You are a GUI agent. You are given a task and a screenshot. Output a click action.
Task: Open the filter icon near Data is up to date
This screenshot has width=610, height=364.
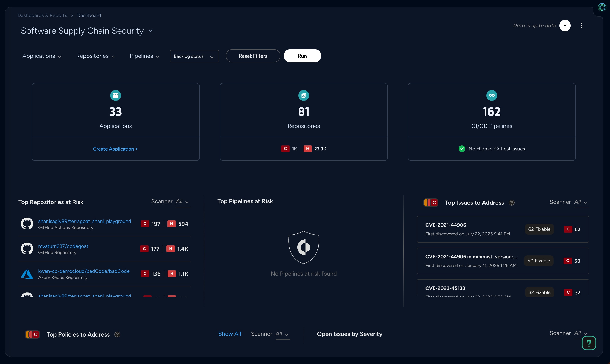click(565, 26)
